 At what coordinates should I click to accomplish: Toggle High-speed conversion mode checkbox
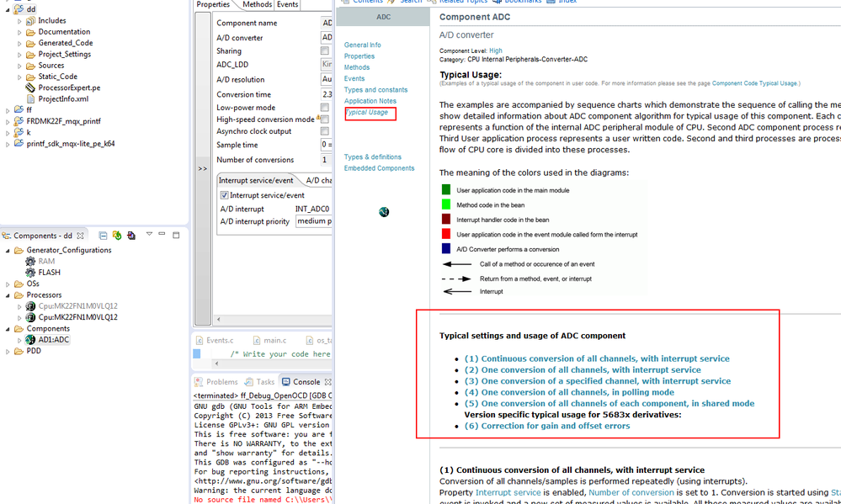[x=325, y=119]
